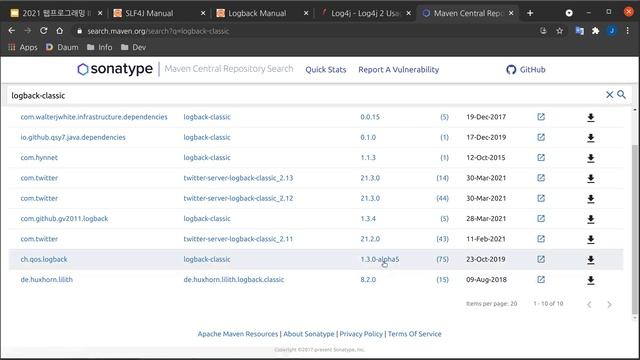Open ch.qos.logback group link
Screen dimensions: 640x360
[44, 259]
